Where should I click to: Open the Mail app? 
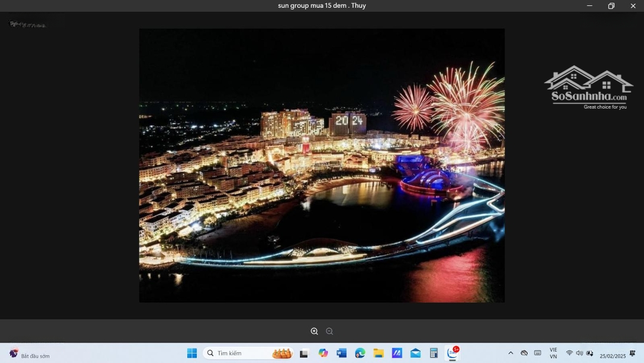point(416,353)
